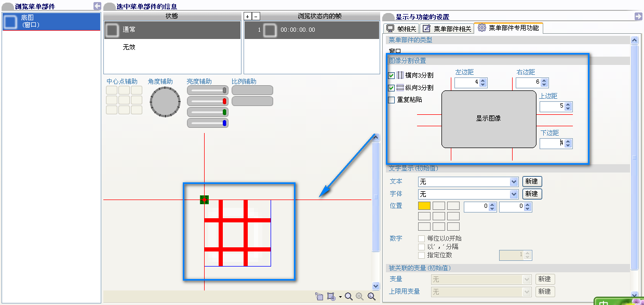Adjust the second 位置 offset spinner

pyautogui.click(x=528, y=207)
